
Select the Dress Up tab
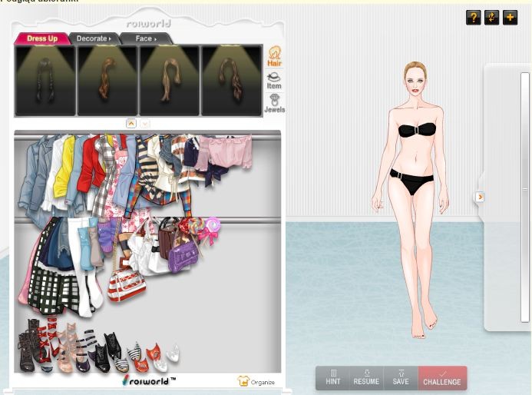pos(42,38)
